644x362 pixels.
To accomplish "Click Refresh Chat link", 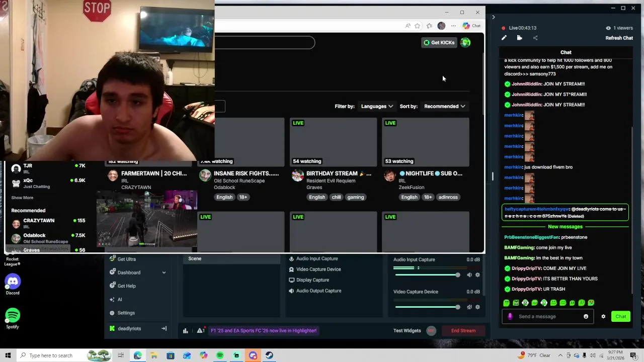I will [619, 38].
